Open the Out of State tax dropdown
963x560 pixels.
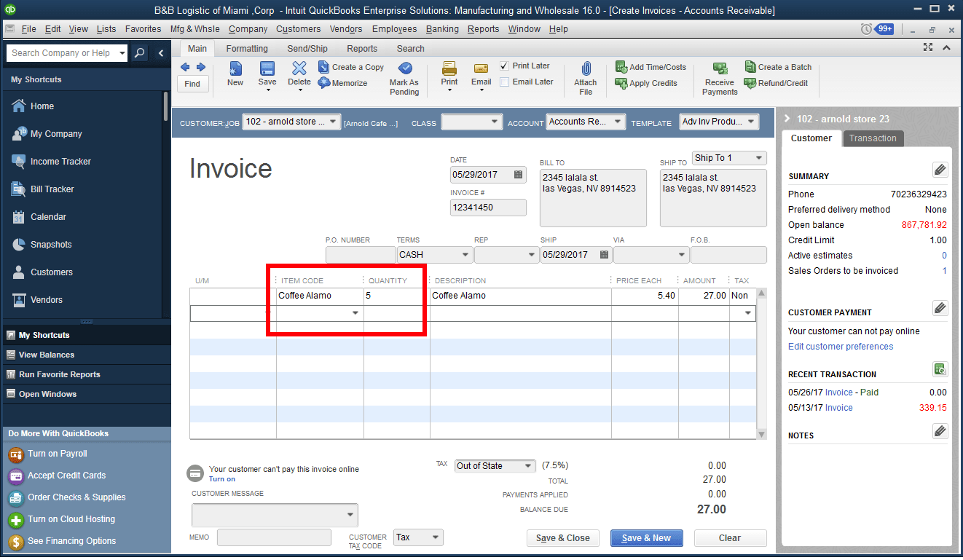click(529, 466)
